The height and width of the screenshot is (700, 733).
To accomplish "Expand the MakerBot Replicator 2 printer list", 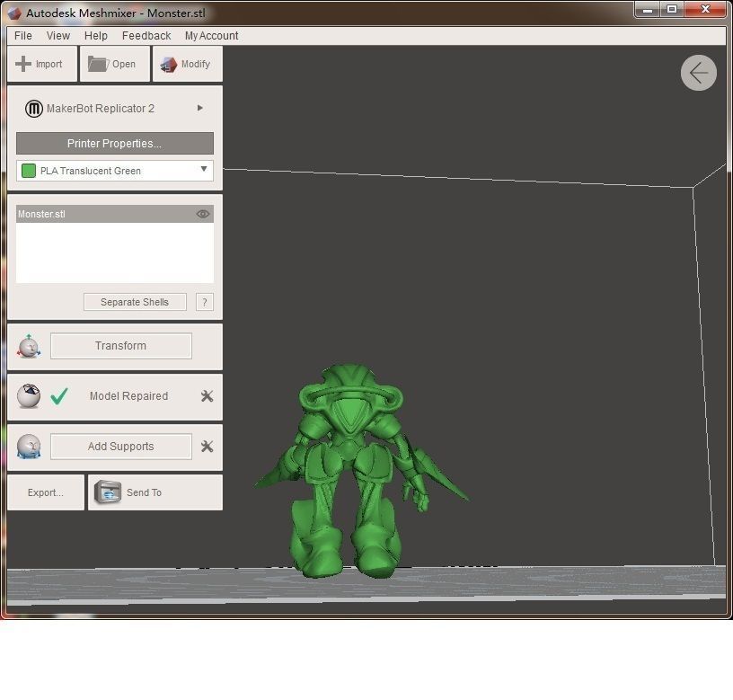I will (200, 108).
